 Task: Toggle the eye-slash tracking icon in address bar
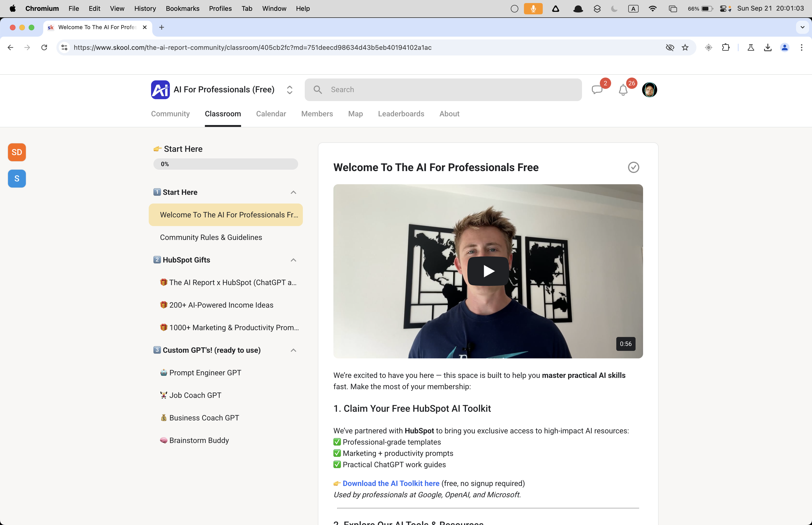point(670,47)
